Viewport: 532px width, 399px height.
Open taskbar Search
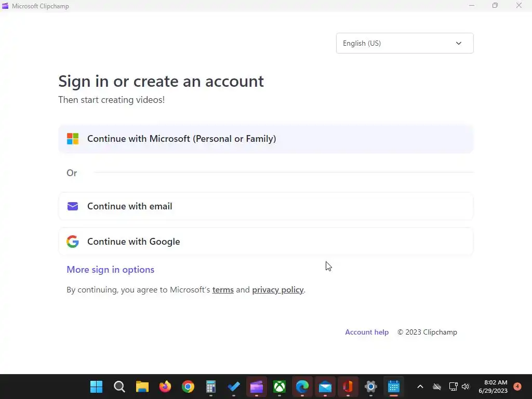[x=119, y=387]
